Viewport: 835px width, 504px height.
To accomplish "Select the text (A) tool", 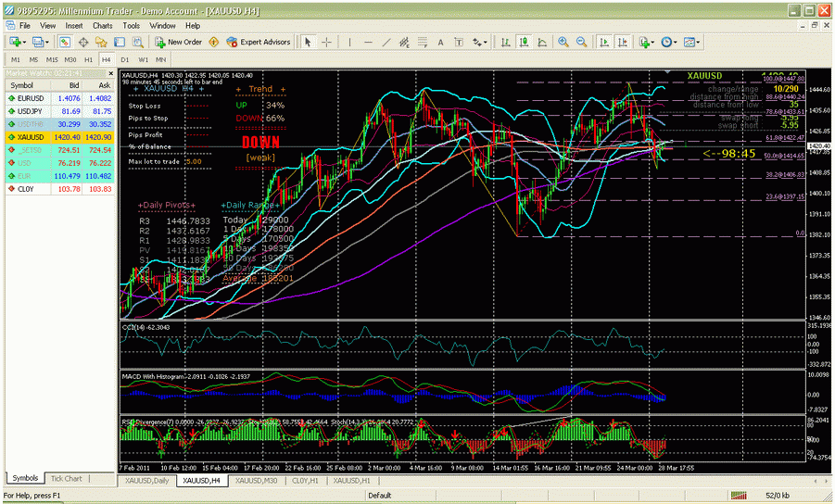I will coord(440,42).
